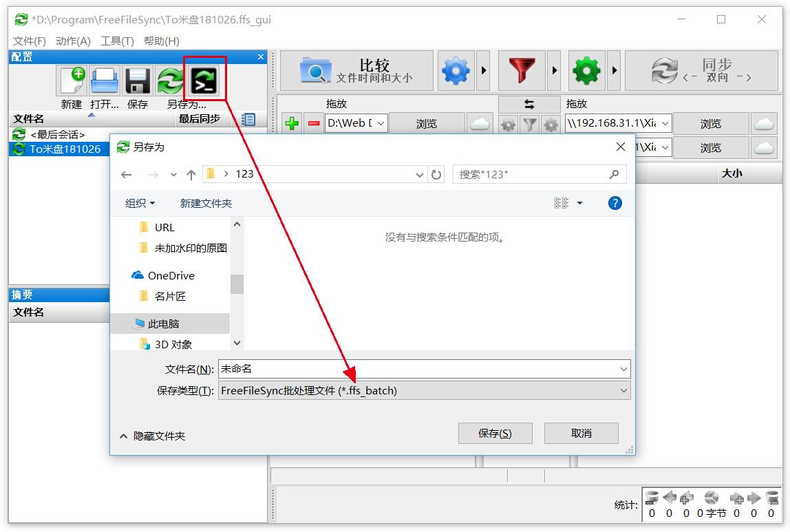
Task: Open the 组织 dropdown in save dialog
Action: pos(140,203)
